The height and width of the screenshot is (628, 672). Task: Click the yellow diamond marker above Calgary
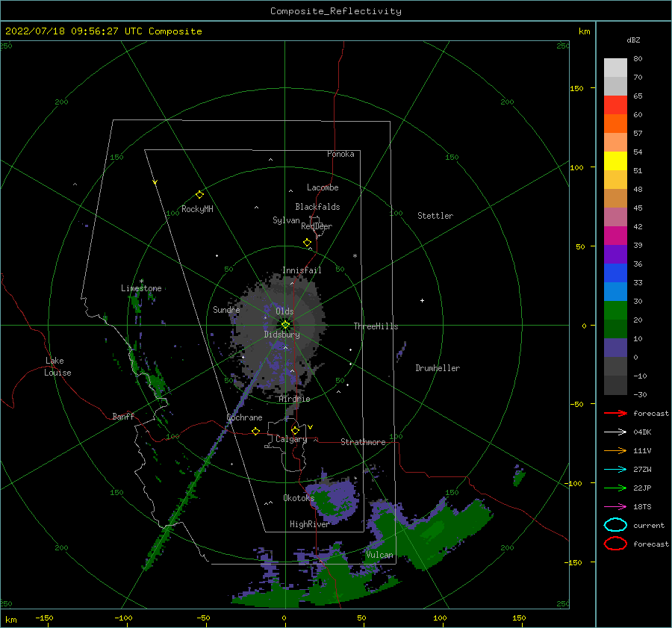coord(295,430)
